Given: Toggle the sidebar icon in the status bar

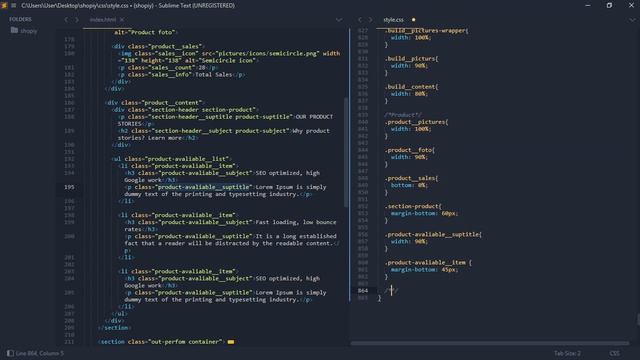Looking at the screenshot, I should click(x=10, y=353).
